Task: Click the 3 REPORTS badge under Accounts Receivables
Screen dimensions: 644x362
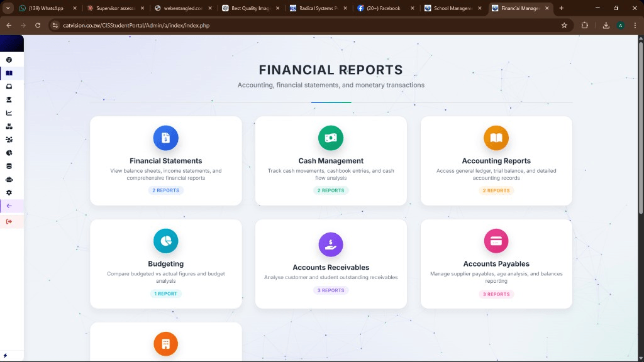Action: (x=331, y=290)
